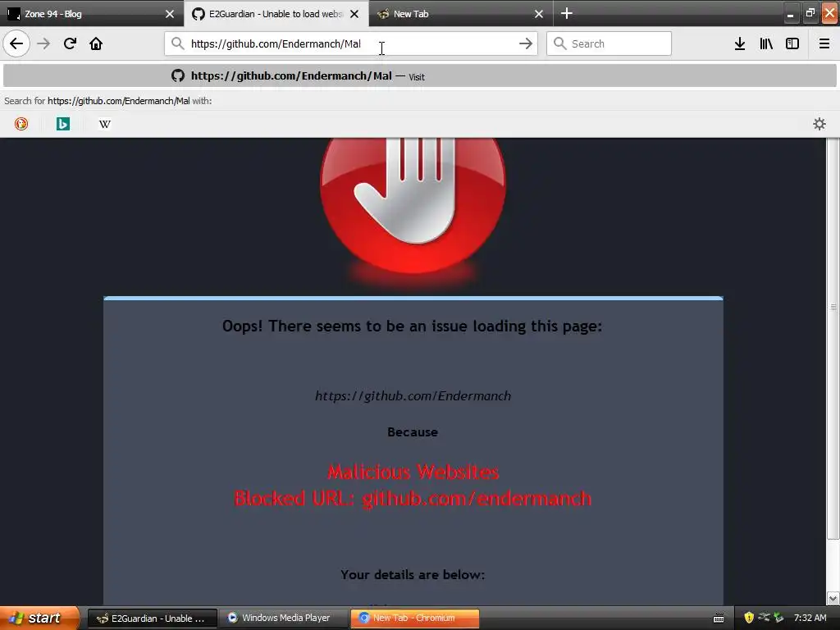Search with Wikipedia engine icon
This screenshot has width=840, height=630.
click(x=105, y=124)
